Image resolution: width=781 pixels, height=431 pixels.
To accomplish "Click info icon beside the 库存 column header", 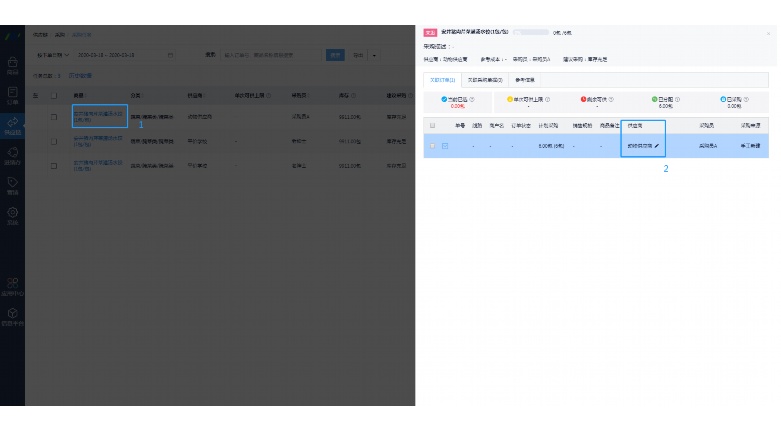I will coord(353,95).
